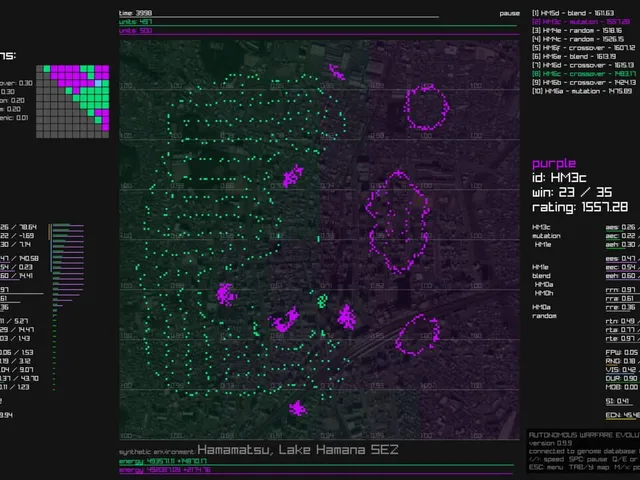Click the Hamamatsu, Lake Hamana SEZ title
640x480 pixels.
(298, 450)
